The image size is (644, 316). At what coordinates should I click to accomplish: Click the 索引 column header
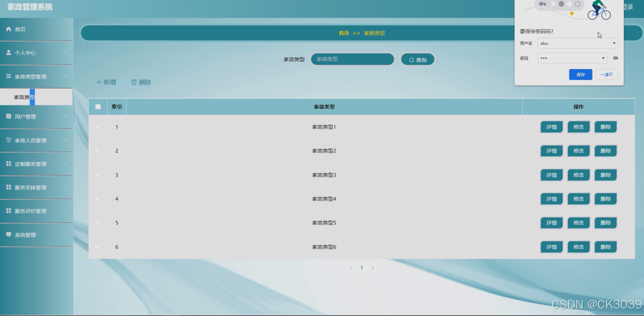coord(117,107)
